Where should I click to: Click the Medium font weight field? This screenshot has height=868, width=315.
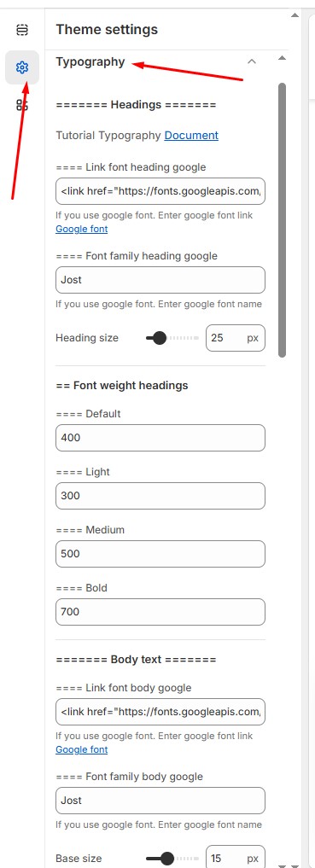160,554
